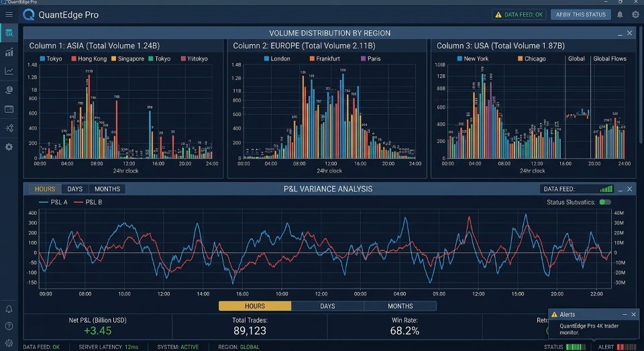Open the alerts bell in the sidebar
644x351 pixels.
point(9,309)
